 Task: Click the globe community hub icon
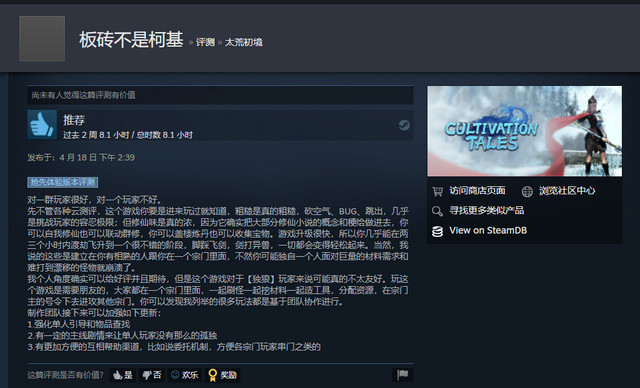point(527,191)
